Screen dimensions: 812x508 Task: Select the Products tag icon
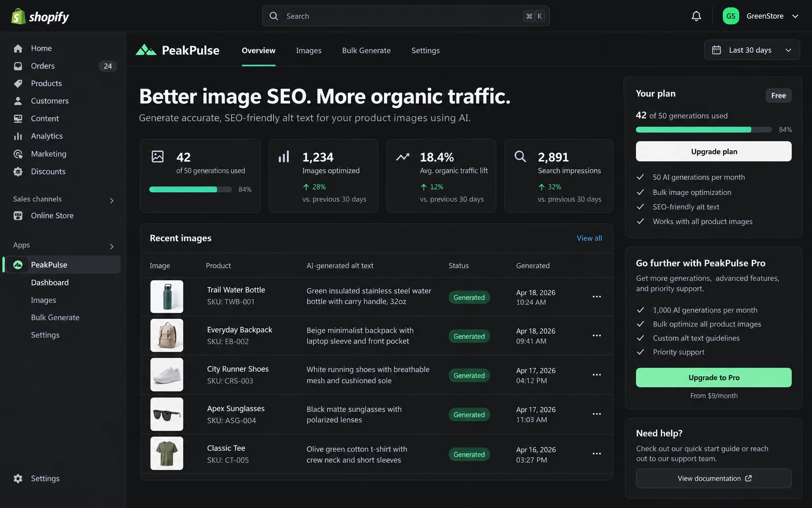pyautogui.click(x=18, y=84)
